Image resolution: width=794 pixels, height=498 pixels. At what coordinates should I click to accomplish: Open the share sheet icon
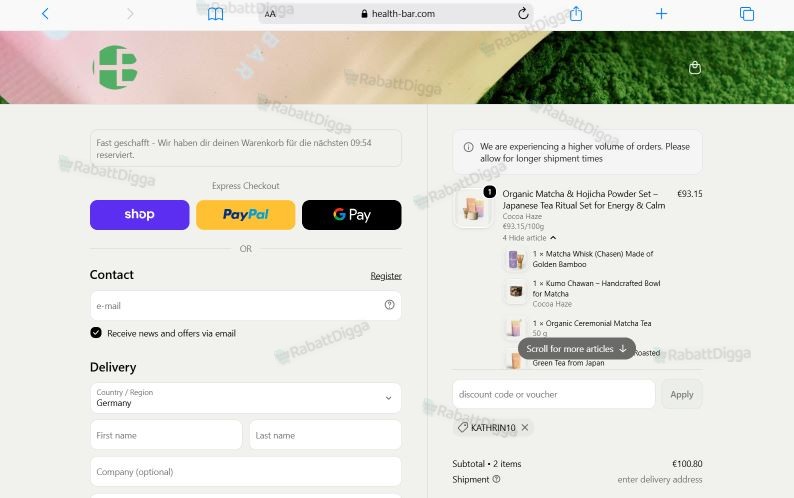pos(576,14)
